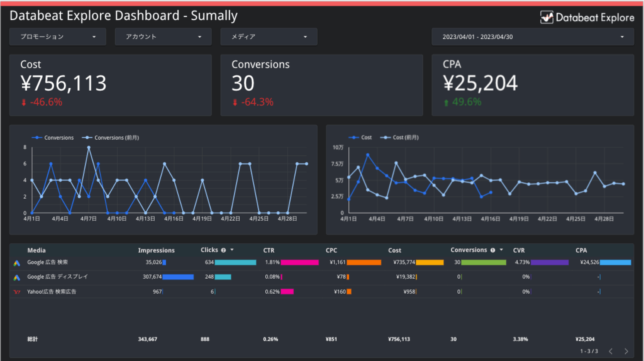Viewport: 644px width, 361px height.
Task: Click the pink CTR bar for 0.62%
Action: [287, 292]
